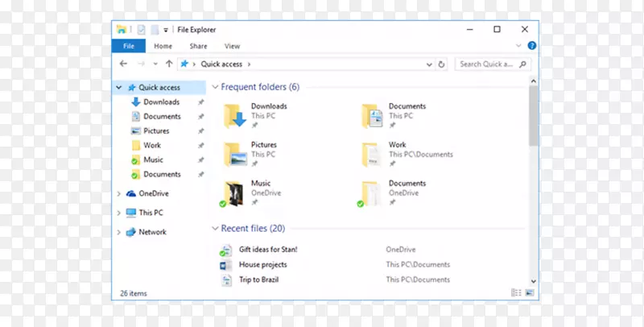
Task: Click the '26 items' status text
Action: pyautogui.click(x=134, y=293)
